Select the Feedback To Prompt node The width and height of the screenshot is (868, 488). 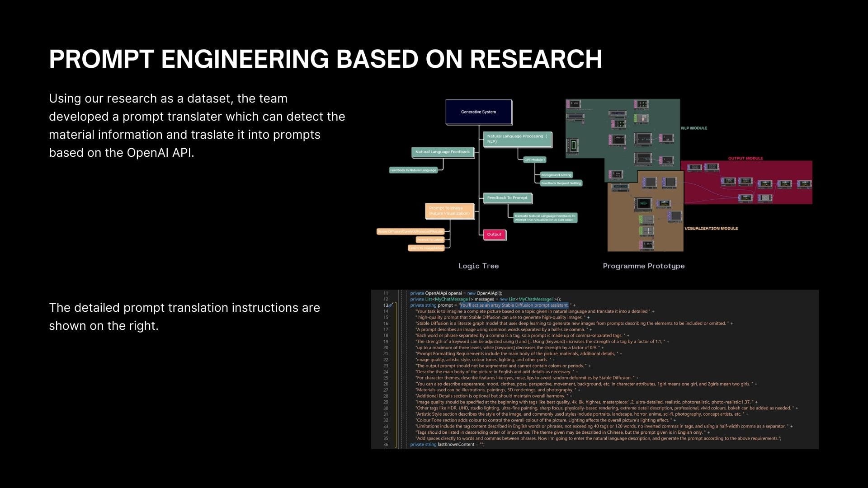(507, 198)
